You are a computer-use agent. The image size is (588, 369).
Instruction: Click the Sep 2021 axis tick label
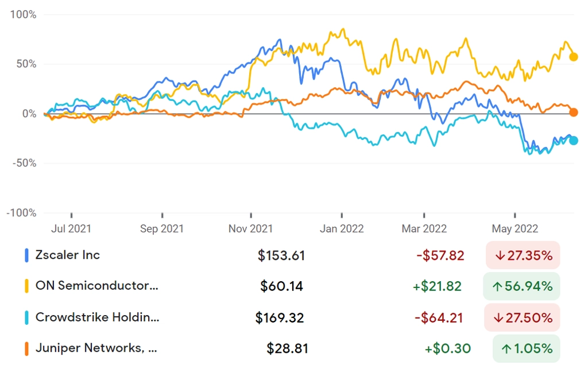coord(161,228)
